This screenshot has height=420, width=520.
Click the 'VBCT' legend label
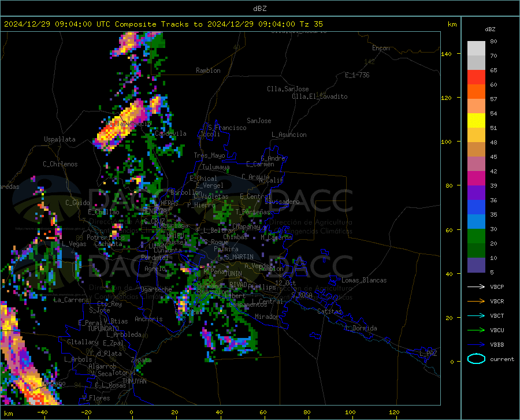497,315
